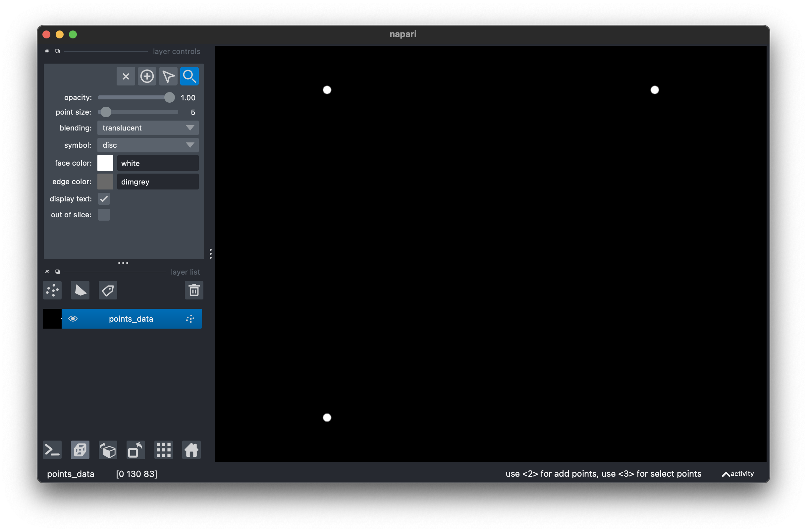The width and height of the screenshot is (807, 532).
Task: Enable the out of slice checkbox
Action: (x=104, y=214)
